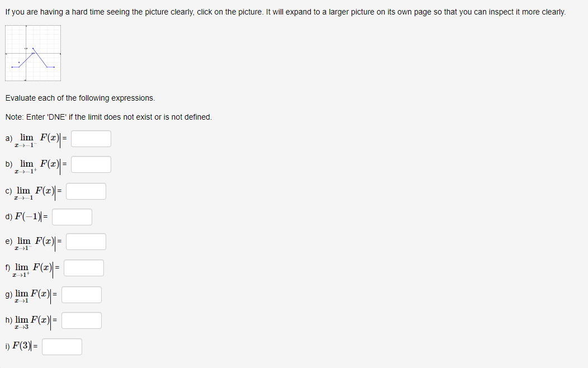
Task: Click the limit as x approaches 3 answer box
Action: pyautogui.click(x=82, y=320)
